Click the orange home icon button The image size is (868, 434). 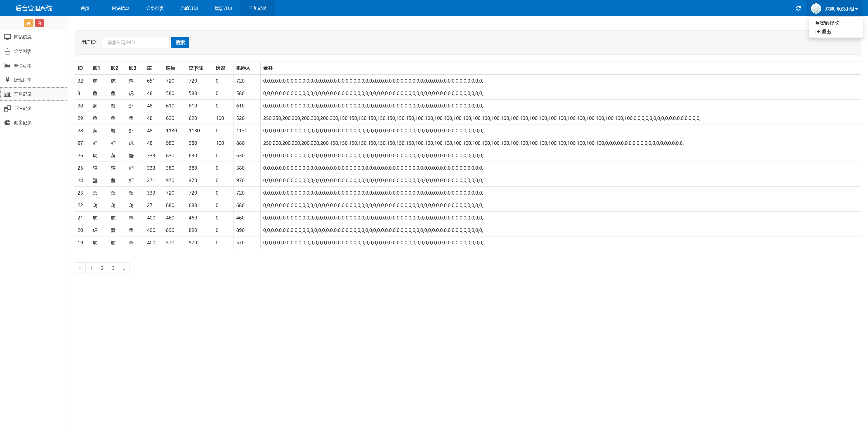28,23
